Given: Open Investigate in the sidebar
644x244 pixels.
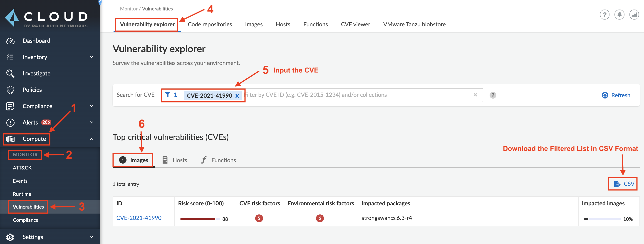Looking at the screenshot, I should click(x=37, y=74).
